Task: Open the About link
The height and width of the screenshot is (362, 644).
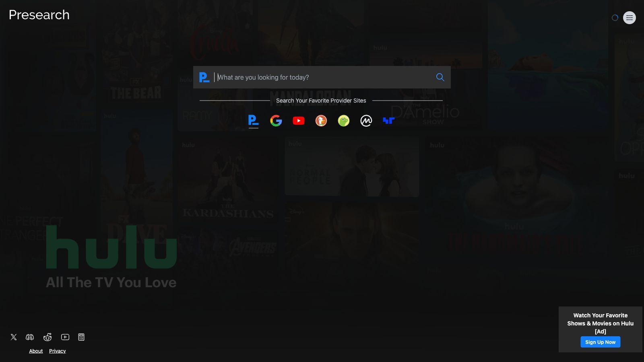Action: [x=36, y=351]
